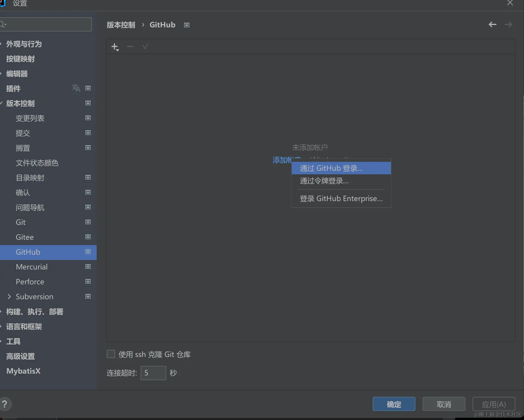Close the settings dialog window

pyautogui.click(x=510, y=3)
